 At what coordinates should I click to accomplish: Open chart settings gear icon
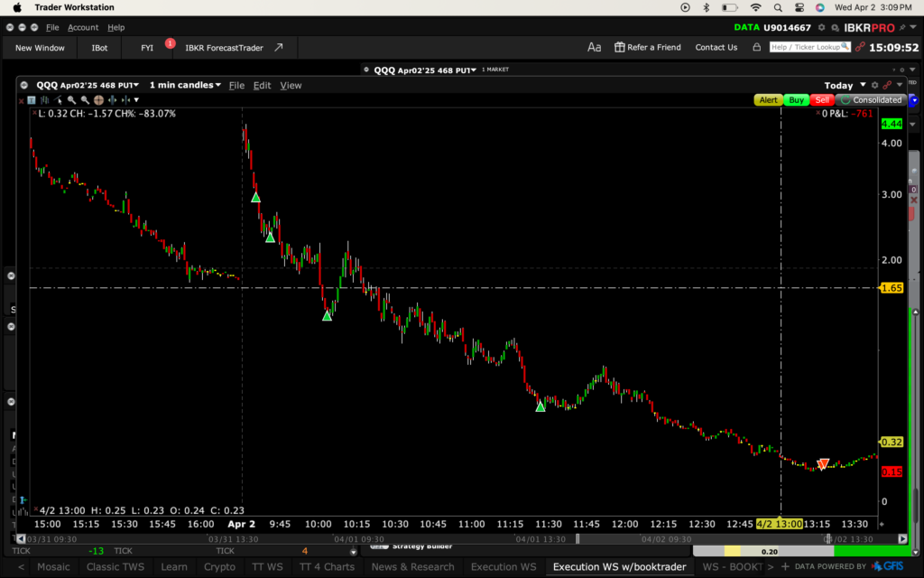coord(875,86)
